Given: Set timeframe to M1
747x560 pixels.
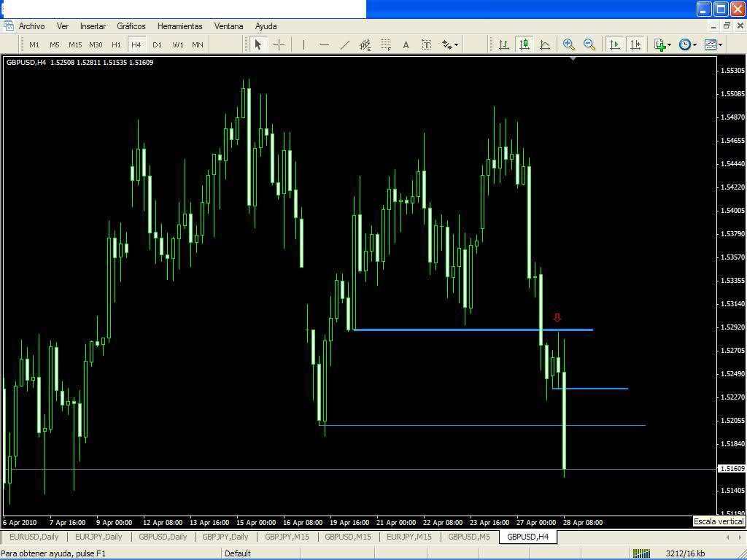Looking at the screenshot, I should pyautogui.click(x=34, y=44).
